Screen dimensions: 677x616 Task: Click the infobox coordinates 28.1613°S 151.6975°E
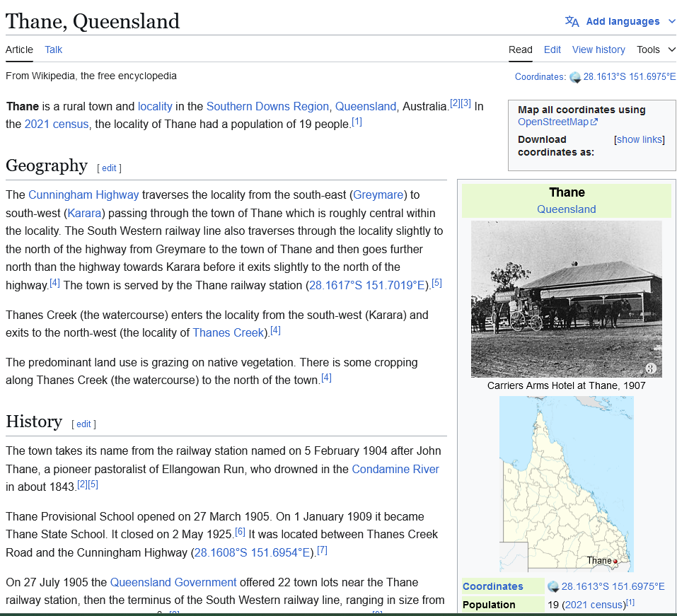pyautogui.click(x=613, y=586)
